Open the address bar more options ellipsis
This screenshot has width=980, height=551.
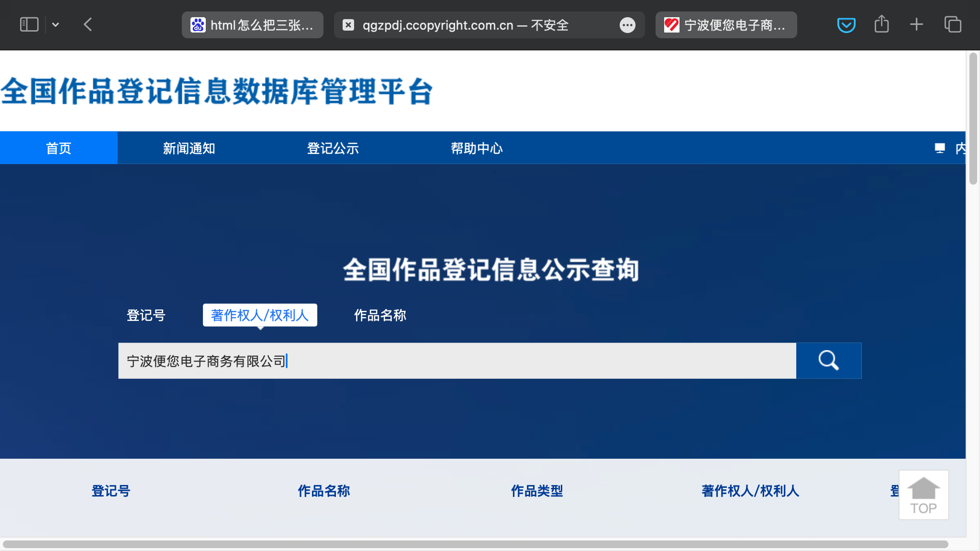[x=627, y=25]
